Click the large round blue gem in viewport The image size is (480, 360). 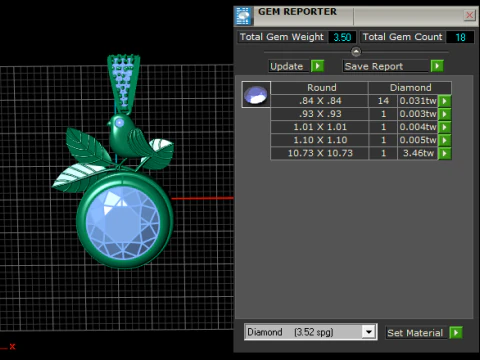click(x=123, y=223)
